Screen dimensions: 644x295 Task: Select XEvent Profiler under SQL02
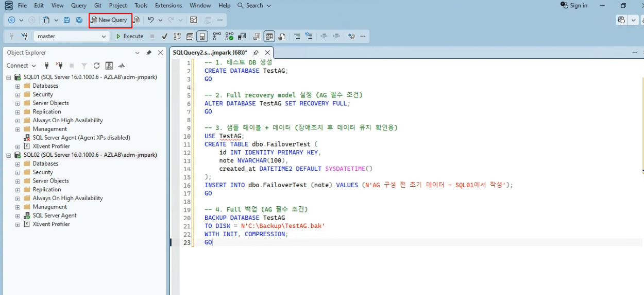[x=52, y=224]
